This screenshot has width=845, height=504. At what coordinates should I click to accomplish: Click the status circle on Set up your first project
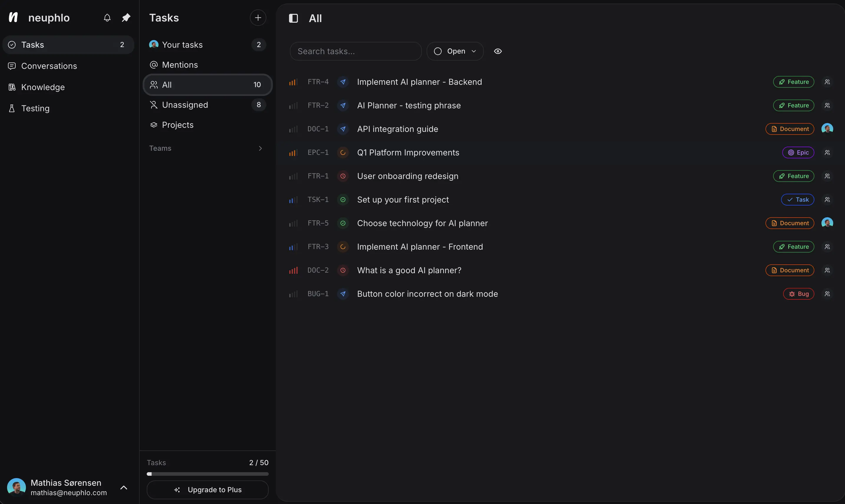coord(343,200)
